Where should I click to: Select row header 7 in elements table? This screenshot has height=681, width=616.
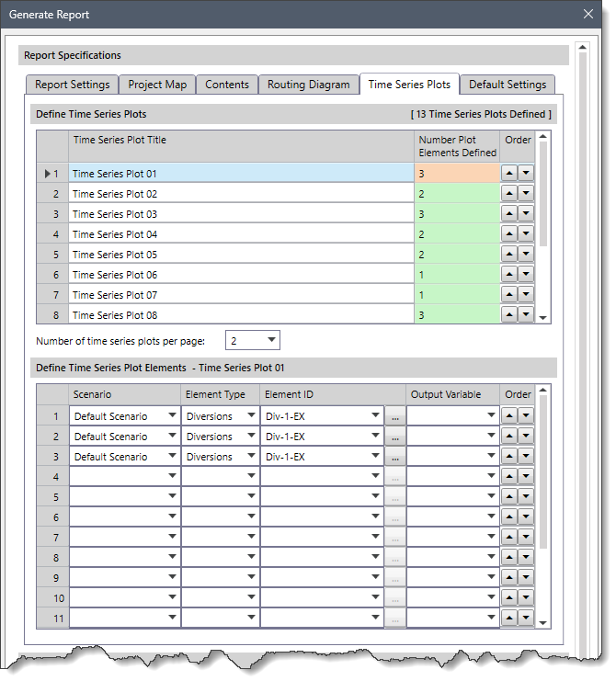point(52,538)
